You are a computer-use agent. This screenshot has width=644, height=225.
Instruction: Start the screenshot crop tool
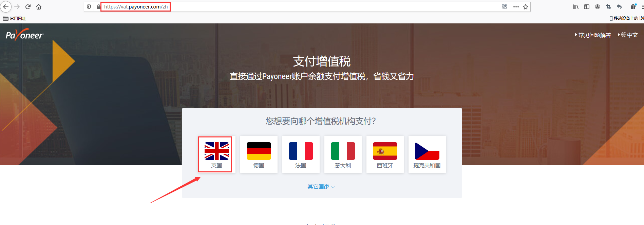(x=608, y=7)
